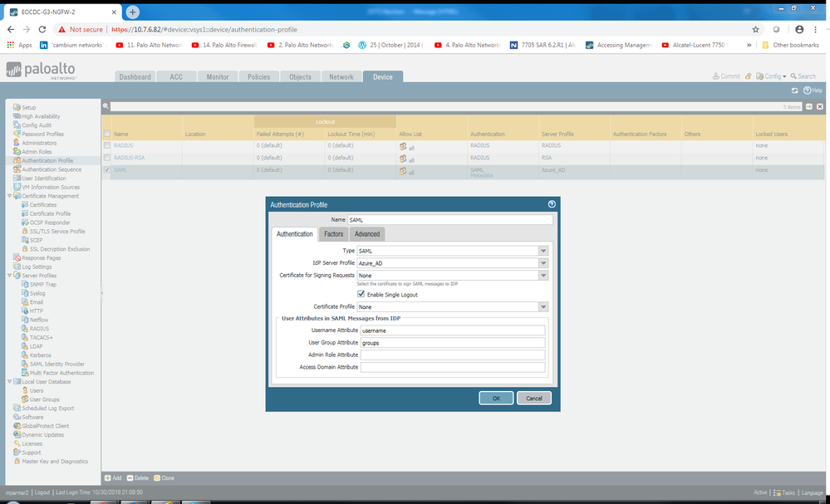Bookmark page with star icon
This screenshot has height=504, width=830.
click(755, 30)
